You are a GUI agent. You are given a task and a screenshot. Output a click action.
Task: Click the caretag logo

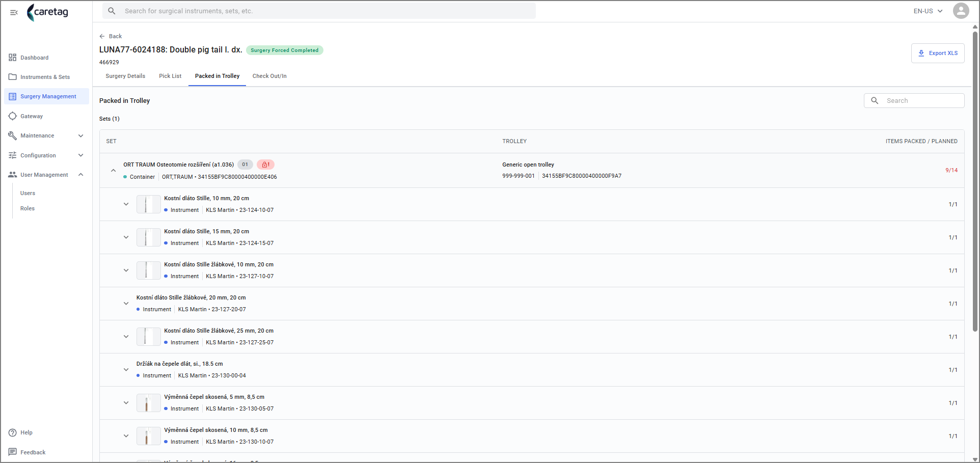click(x=47, y=12)
